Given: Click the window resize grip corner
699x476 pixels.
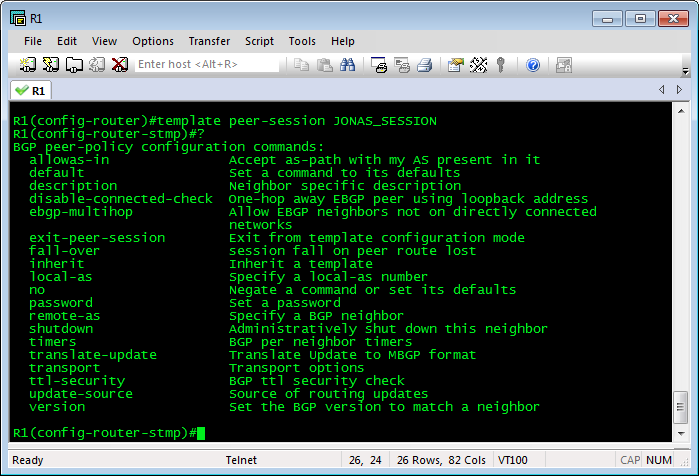Looking at the screenshot, I should click(x=684, y=463).
